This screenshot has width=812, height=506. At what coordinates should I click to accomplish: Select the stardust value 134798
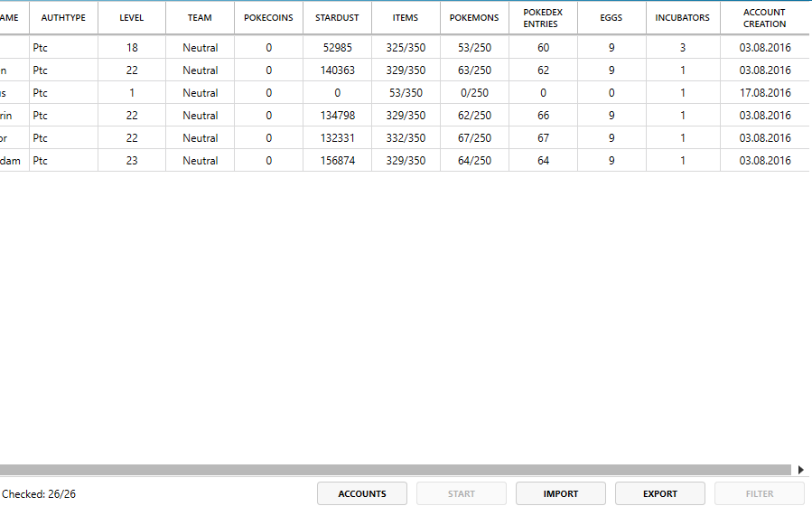point(337,116)
